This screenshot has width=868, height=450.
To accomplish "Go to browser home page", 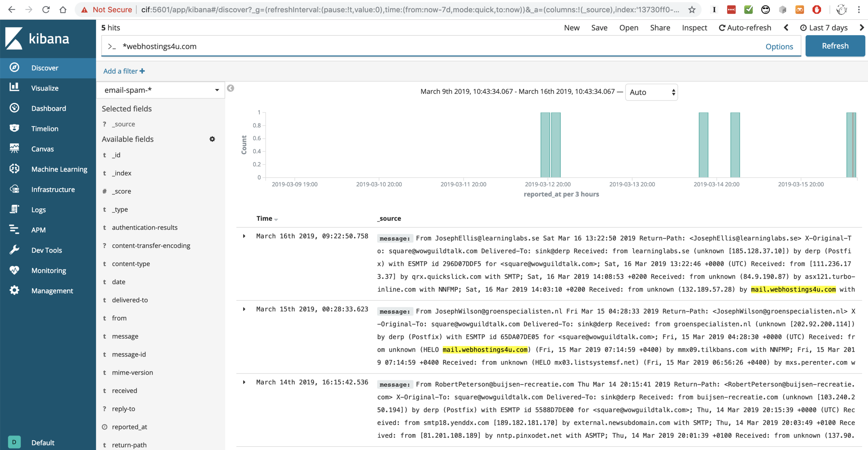I will pyautogui.click(x=63, y=10).
